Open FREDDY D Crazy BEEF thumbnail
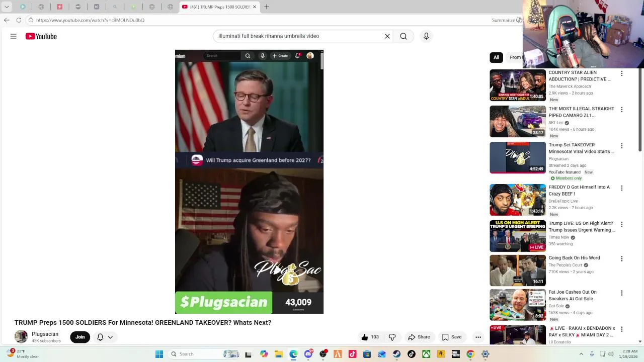 [x=518, y=200]
